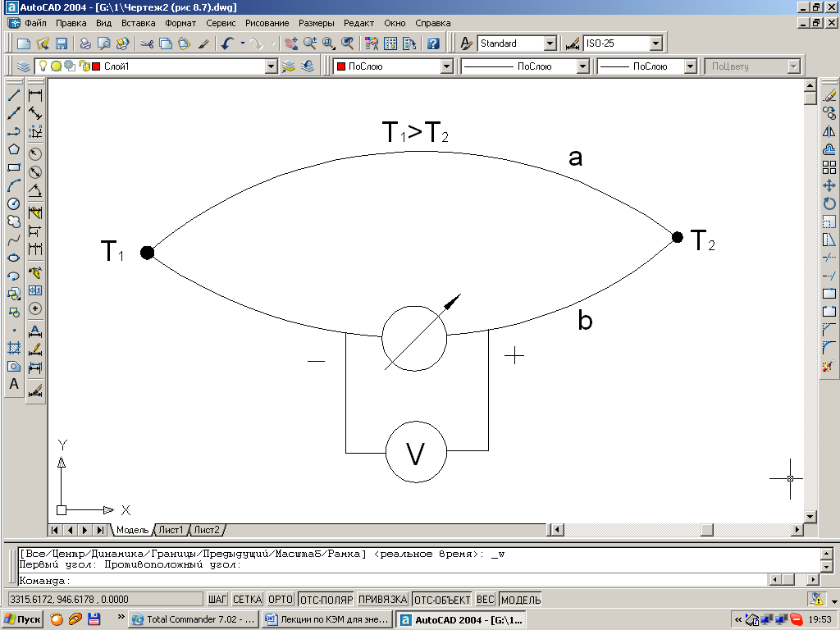Screen dimensions: 840x630
Task: Select the Multiline Text tool
Action: (14, 384)
